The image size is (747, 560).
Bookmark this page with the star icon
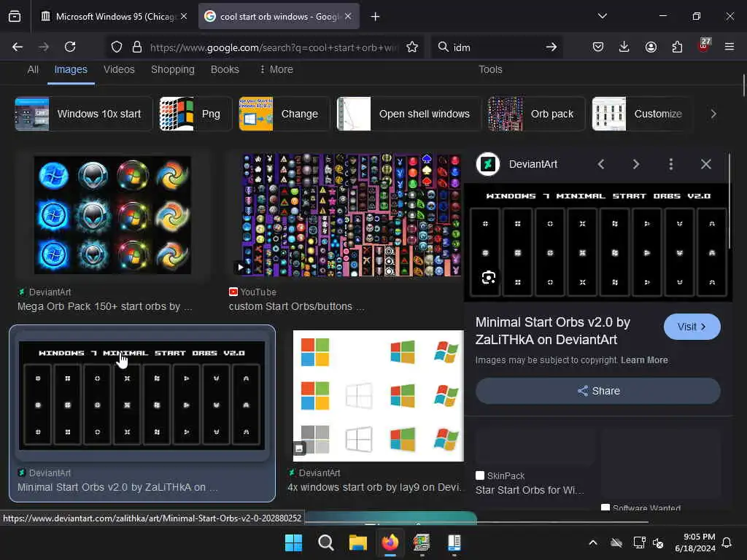(x=412, y=47)
